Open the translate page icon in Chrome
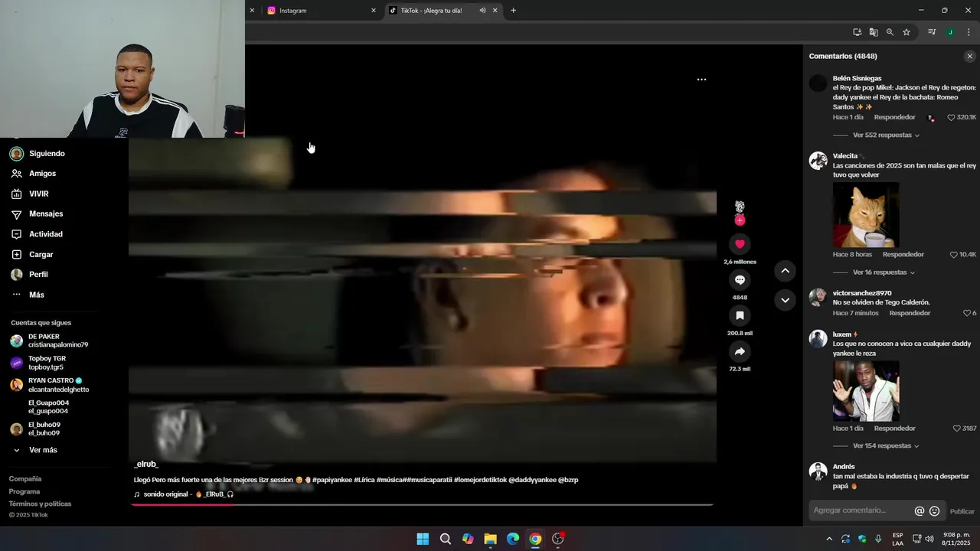This screenshot has height=551, width=980. tap(874, 32)
